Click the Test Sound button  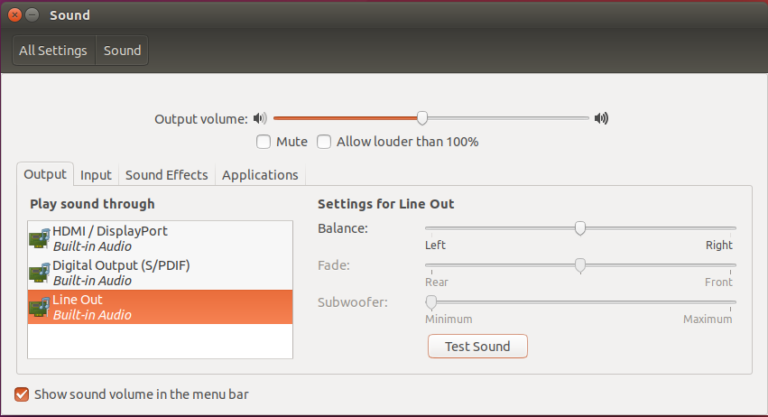point(478,346)
